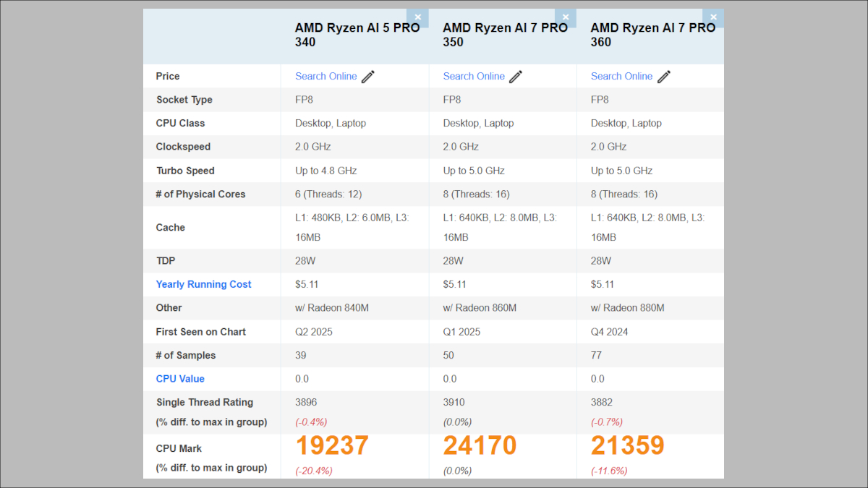Remove the Ryzen AI 7 PRO 350 column
The width and height of the screenshot is (868, 488).
tap(566, 17)
